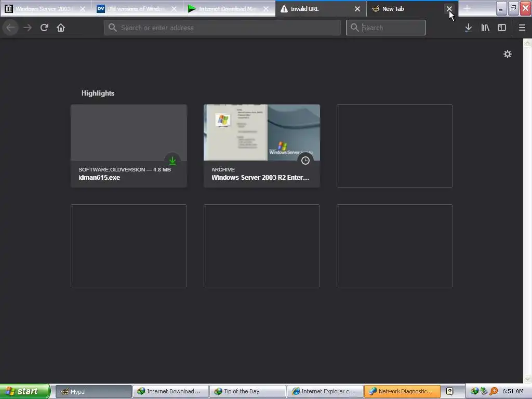Open Windows Server 2003 R2 highlight card

262,146
